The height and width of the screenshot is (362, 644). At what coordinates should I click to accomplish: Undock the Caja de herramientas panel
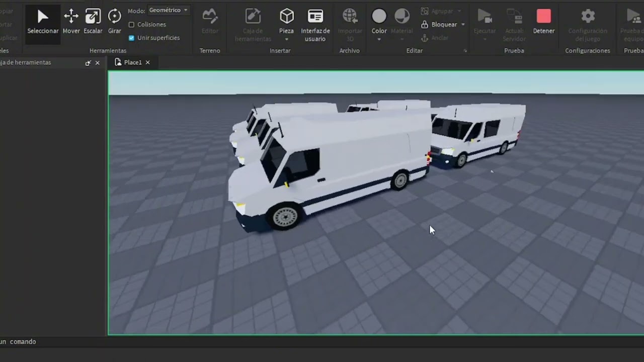pos(88,63)
